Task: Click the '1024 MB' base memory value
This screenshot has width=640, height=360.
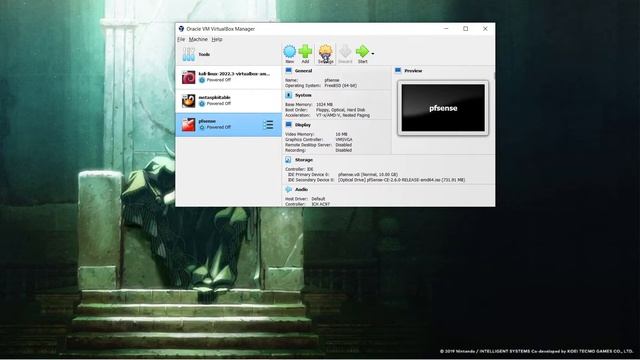Action: pyautogui.click(x=324, y=104)
